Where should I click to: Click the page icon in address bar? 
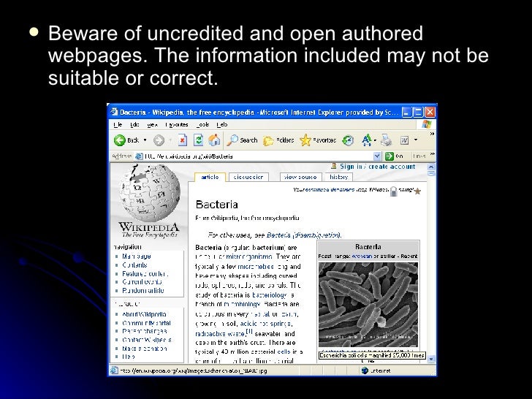tap(139, 156)
